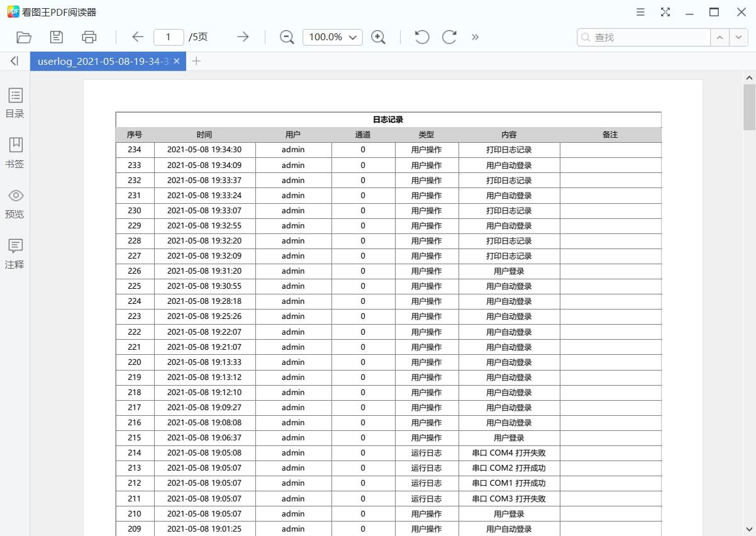Open the 注释 annotations panel

15,254
